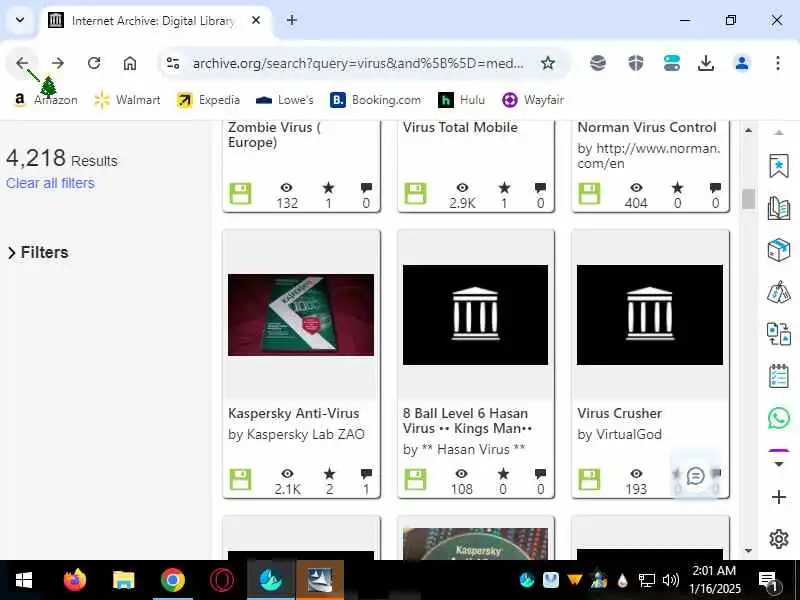This screenshot has width=800, height=600.
Task: Click reviews bubble on 8 Ball Hasan Virus card
Action: tap(540, 473)
